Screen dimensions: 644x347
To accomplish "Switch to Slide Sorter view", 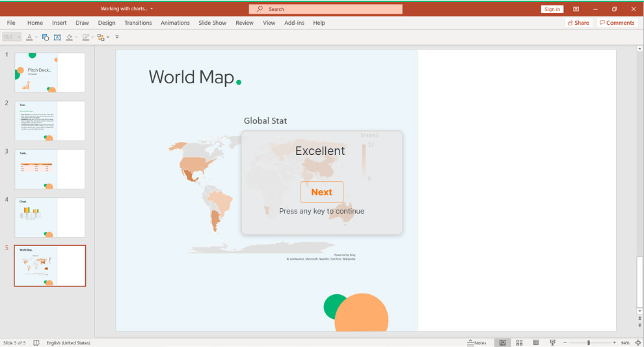I will [x=519, y=342].
